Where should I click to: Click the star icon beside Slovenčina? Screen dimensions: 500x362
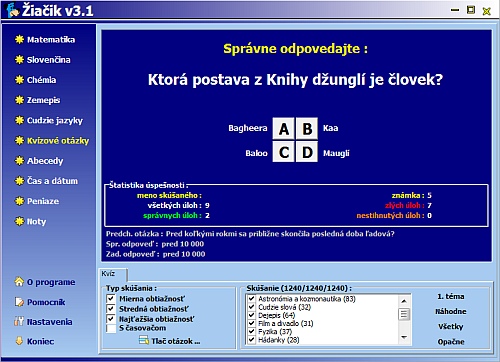pyautogui.click(x=19, y=60)
